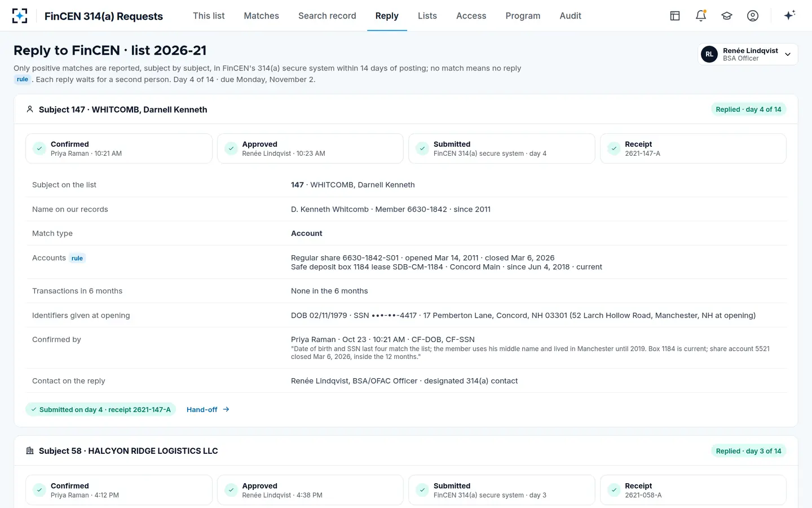The width and height of the screenshot is (812, 508).
Task: Switch to the Matches tab
Action: click(x=261, y=16)
